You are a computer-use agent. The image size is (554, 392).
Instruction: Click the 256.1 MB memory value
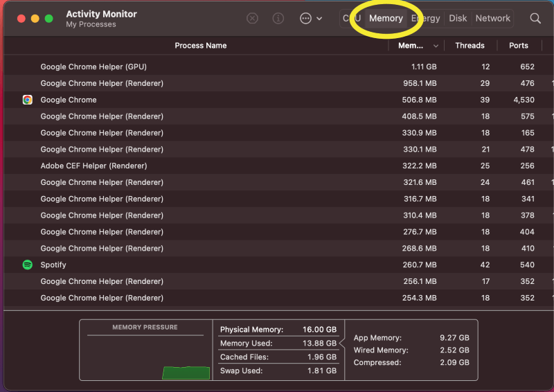click(420, 281)
